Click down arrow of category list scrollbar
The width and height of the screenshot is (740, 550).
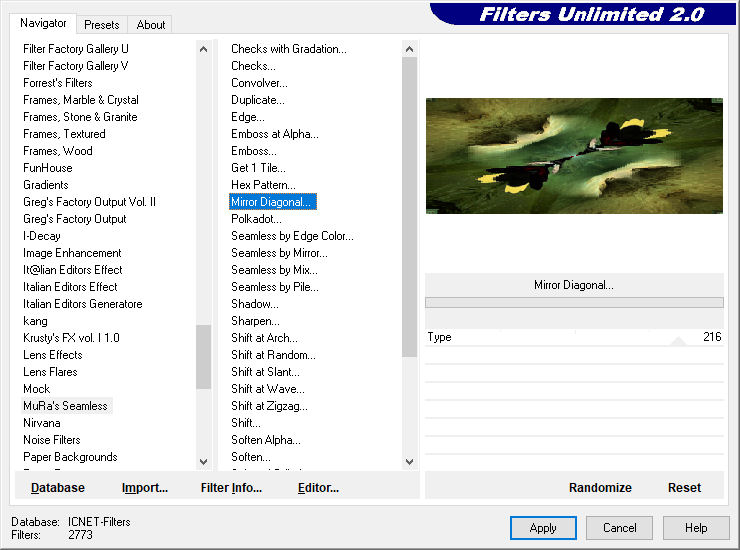[203, 462]
